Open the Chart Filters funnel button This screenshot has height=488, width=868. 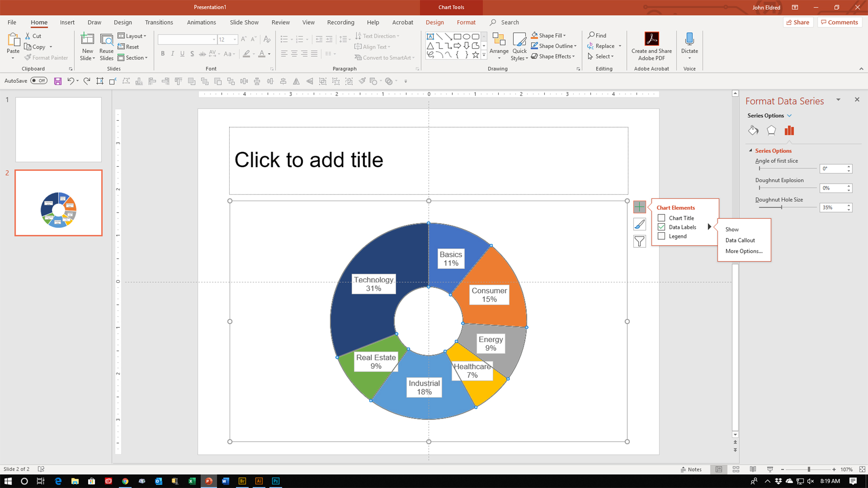639,242
